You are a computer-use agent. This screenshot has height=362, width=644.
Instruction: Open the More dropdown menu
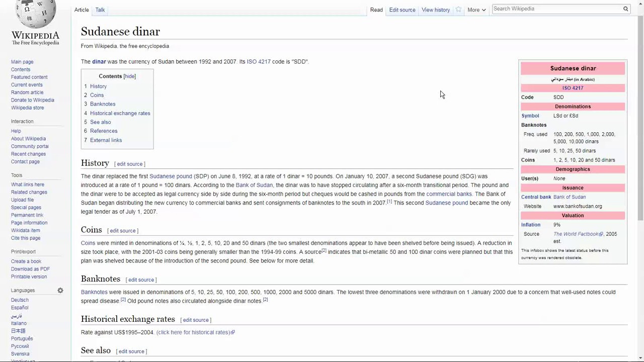coord(476,10)
